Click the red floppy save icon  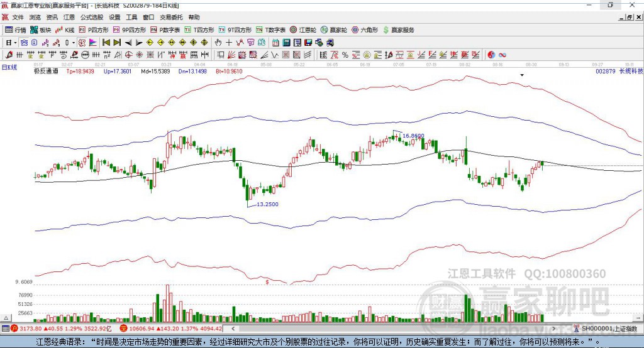(308, 43)
